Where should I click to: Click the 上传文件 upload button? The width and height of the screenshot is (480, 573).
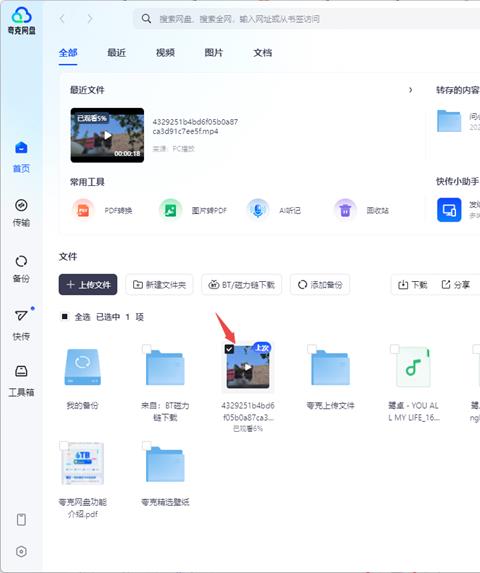88,284
